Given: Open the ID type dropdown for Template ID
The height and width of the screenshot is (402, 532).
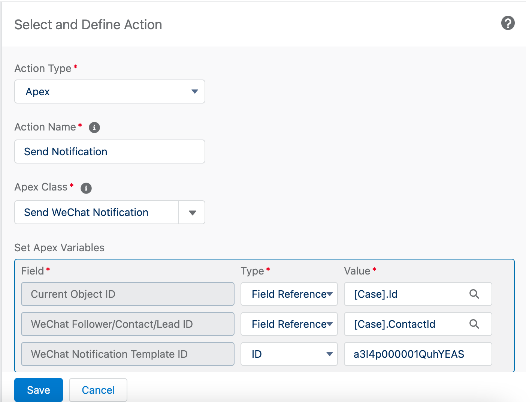Looking at the screenshot, I should 289,354.
